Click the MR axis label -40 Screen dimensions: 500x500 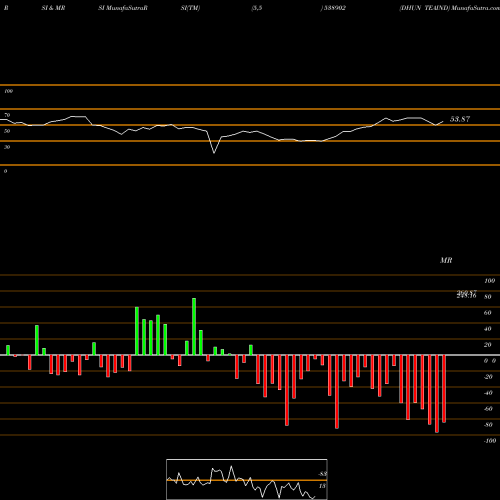pos(488,393)
